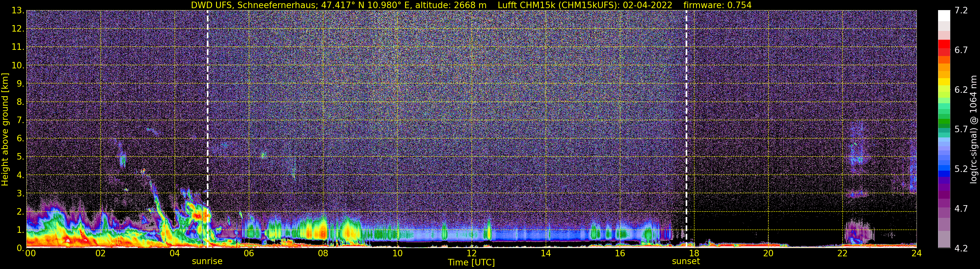Click the '14' time axis tick label
This screenshot has height=269, width=980.
(x=545, y=253)
